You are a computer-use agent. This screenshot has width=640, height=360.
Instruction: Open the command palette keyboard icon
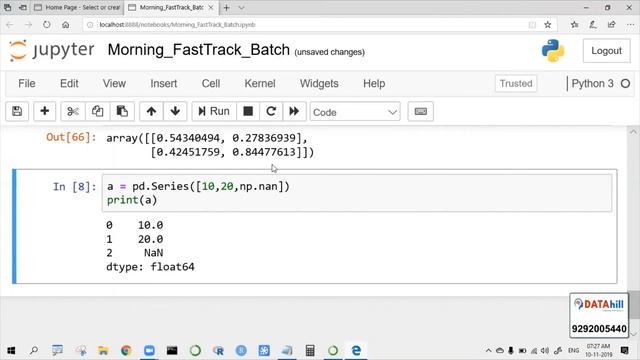point(420,111)
